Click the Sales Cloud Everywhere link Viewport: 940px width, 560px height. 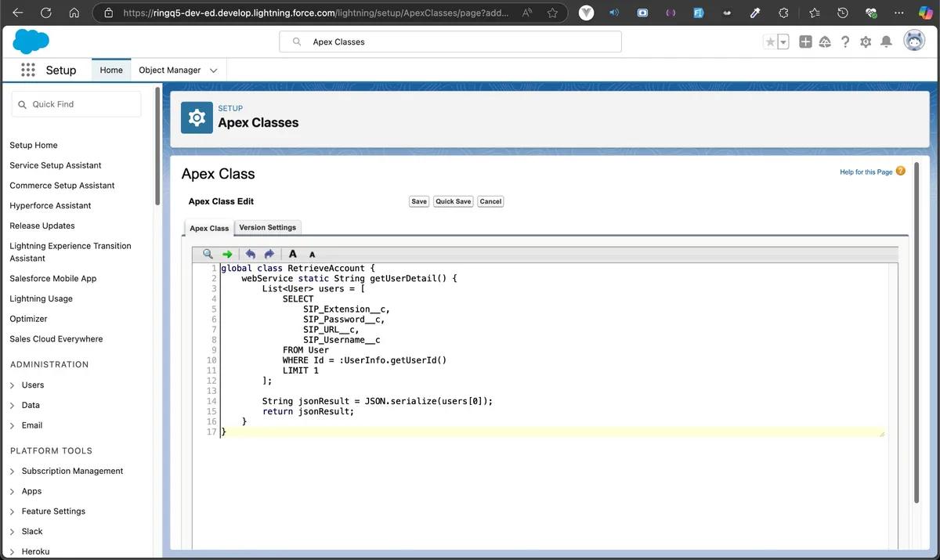(56, 339)
